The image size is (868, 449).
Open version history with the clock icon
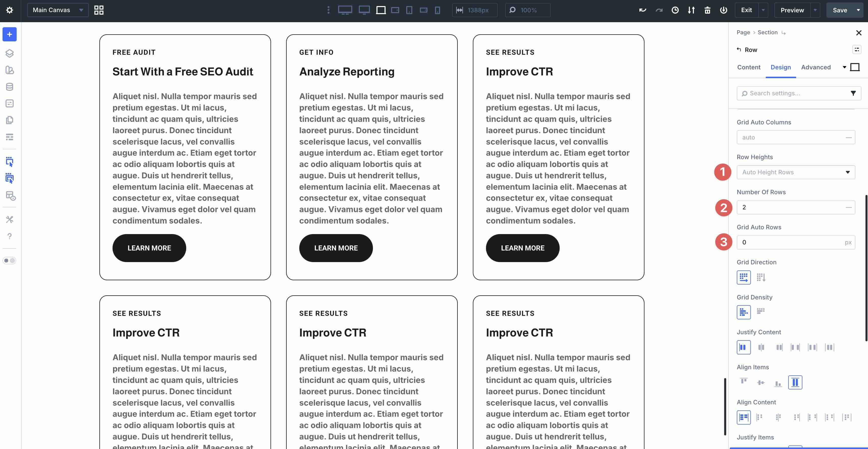pyautogui.click(x=675, y=10)
